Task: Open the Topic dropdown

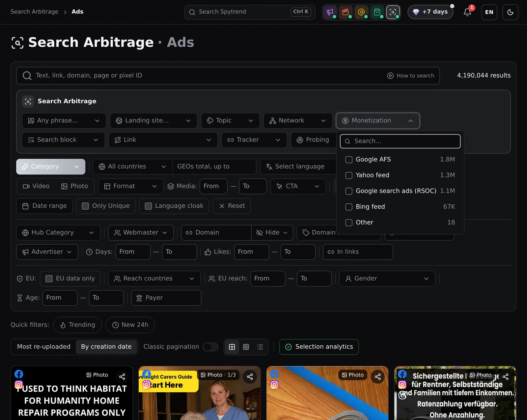Action: pos(230,121)
